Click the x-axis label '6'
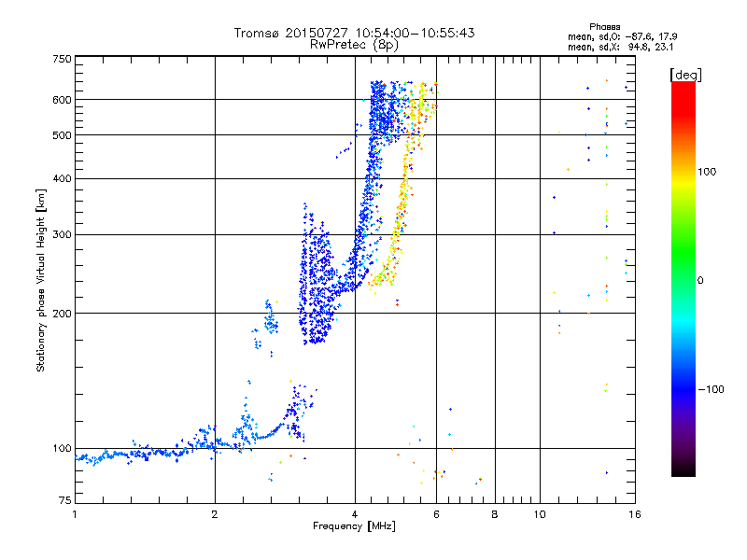 click(436, 514)
